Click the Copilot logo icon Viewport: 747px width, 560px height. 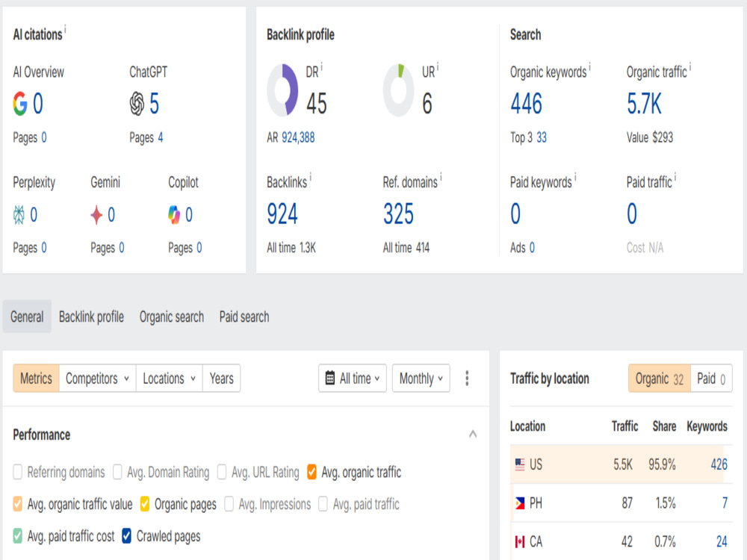[x=174, y=215]
